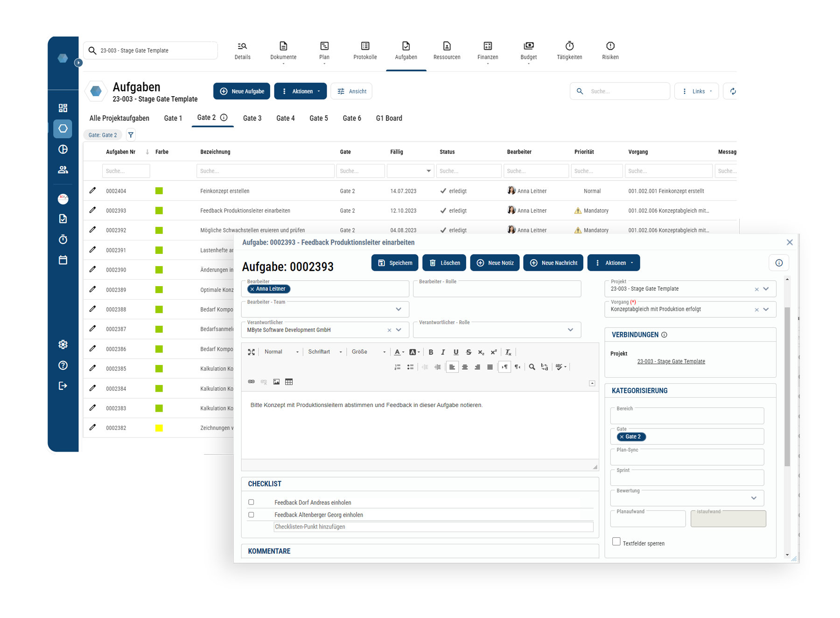Check 'Feedback Altenberger Georg einholen' checkbox

[x=252, y=515]
